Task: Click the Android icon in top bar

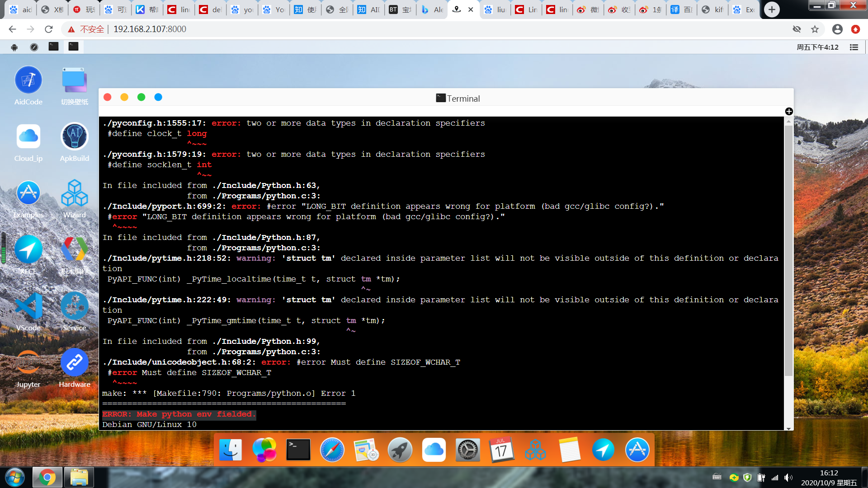Action: pos(14,47)
